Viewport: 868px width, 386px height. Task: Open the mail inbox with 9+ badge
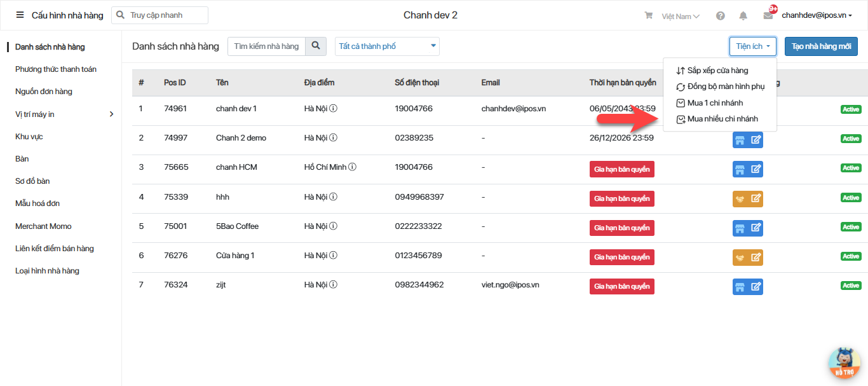pyautogui.click(x=768, y=16)
